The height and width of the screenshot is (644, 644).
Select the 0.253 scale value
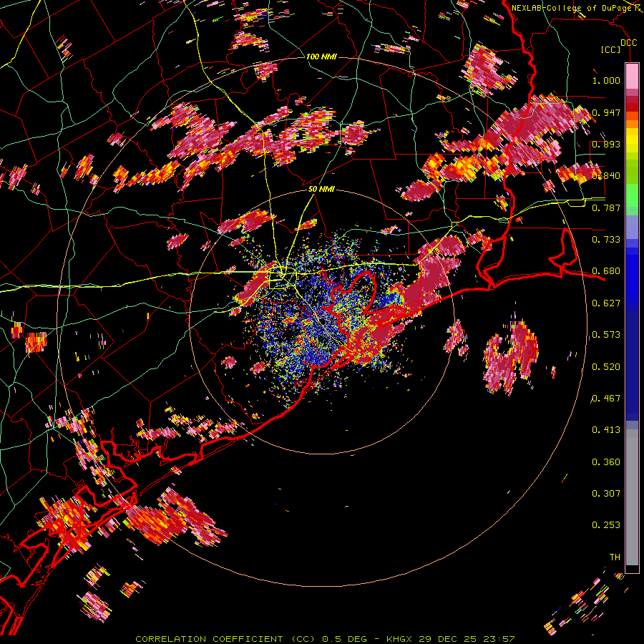(x=606, y=525)
